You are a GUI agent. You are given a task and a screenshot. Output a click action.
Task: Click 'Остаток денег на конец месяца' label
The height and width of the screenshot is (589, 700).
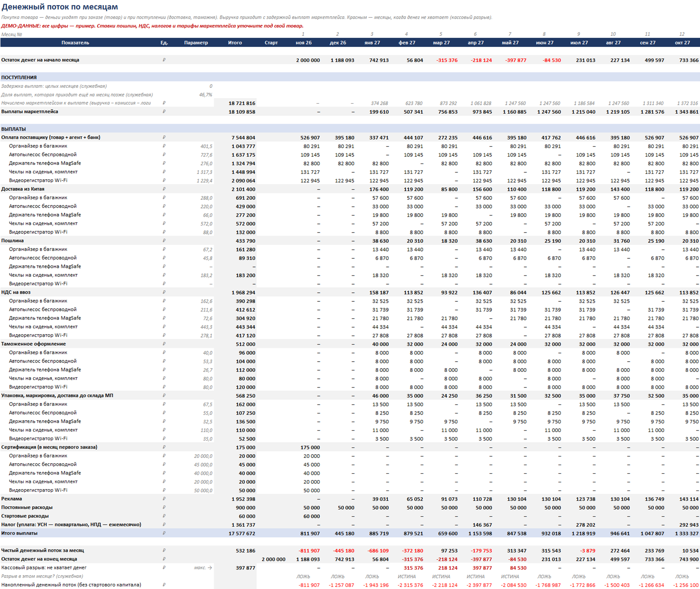tap(39, 559)
